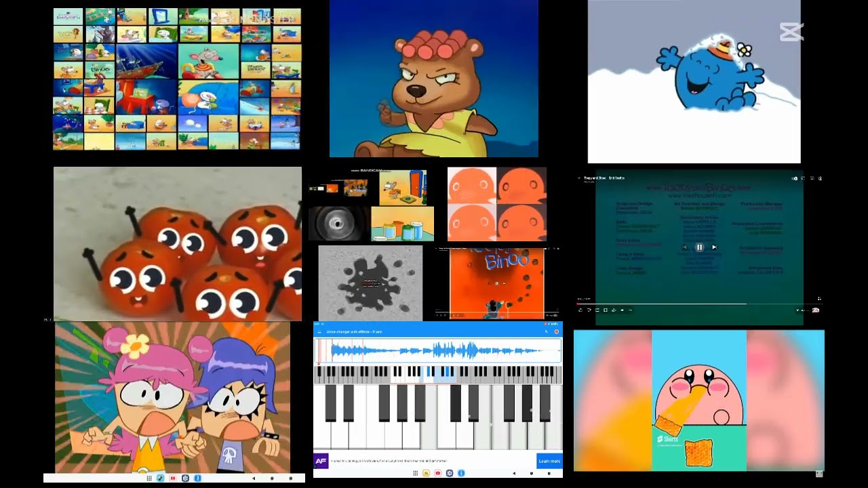Toggle autoplay in the credits video player
Viewport: 868px width, 488px height.
[x=795, y=178]
